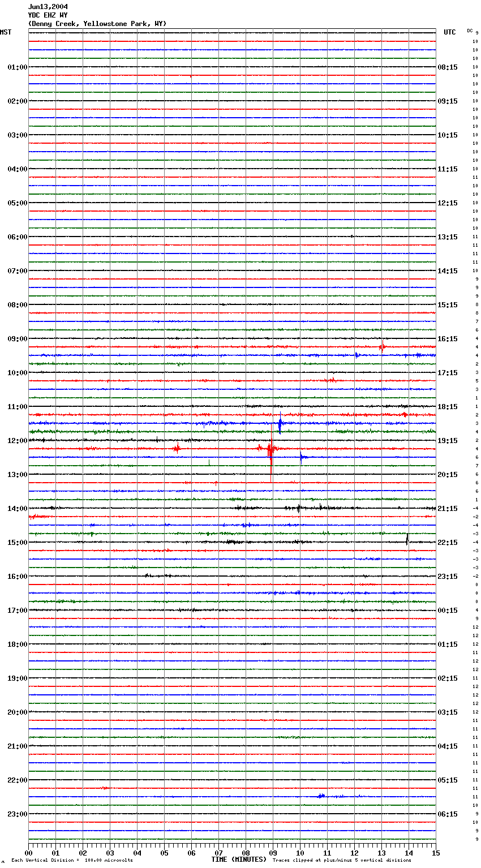Select the 21:00 MST time label
Viewport: 481px width, 868px height.
(x=18, y=746)
